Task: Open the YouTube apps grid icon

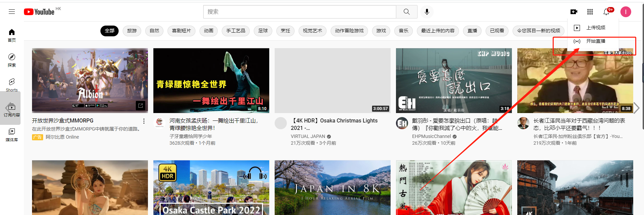Action: 590,12
